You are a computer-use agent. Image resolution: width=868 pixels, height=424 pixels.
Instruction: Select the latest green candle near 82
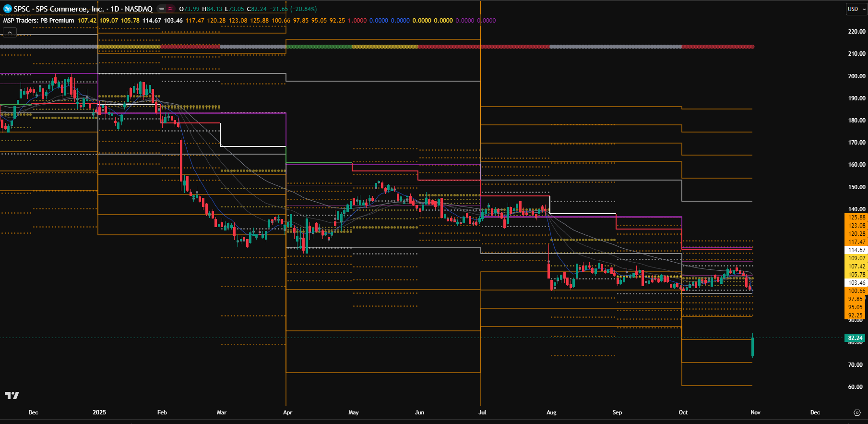coord(753,347)
